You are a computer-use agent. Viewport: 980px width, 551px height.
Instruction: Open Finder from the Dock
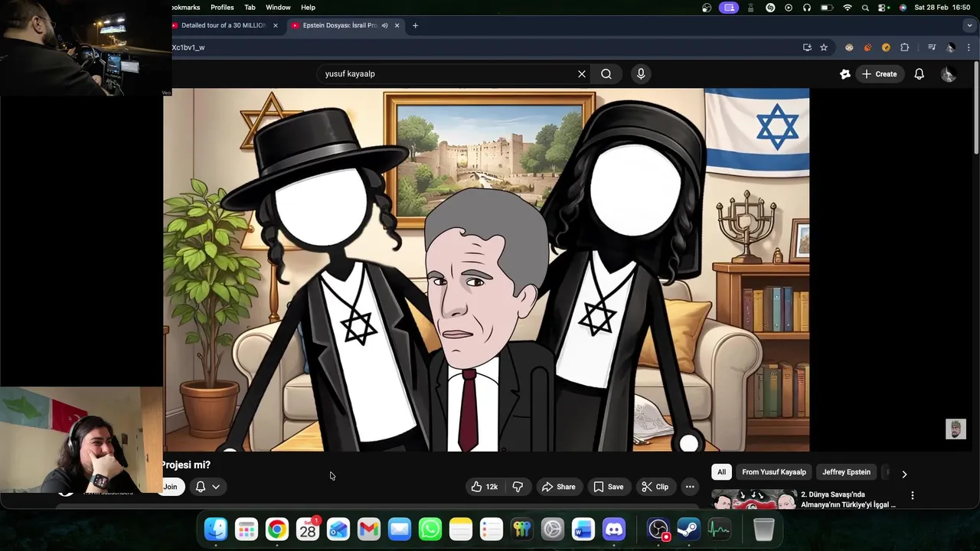tap(216, 529)
